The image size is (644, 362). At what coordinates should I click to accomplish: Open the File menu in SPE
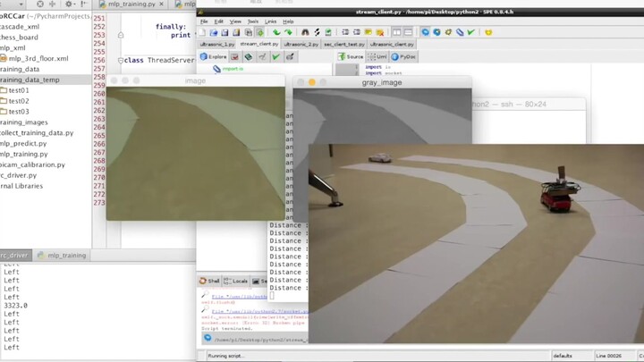204,21
